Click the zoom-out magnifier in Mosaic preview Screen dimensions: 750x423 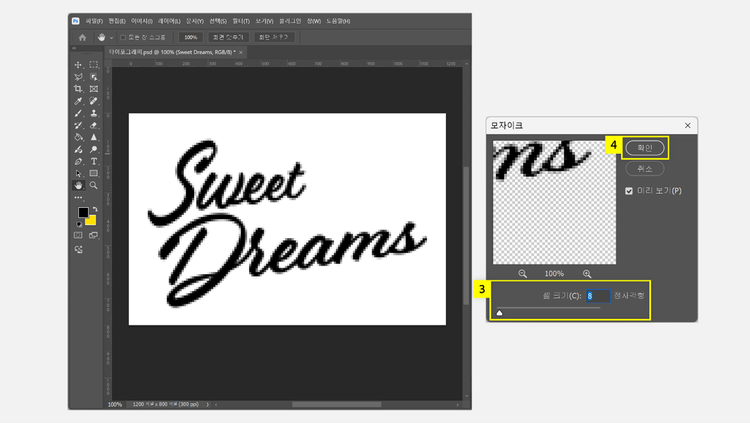point(523,273)
